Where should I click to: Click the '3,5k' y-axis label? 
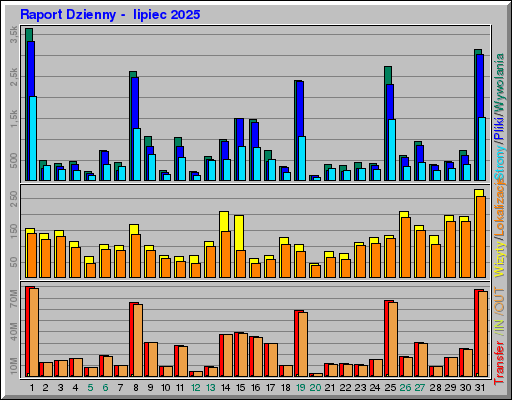pyautogui.click(x=14, y=35)
